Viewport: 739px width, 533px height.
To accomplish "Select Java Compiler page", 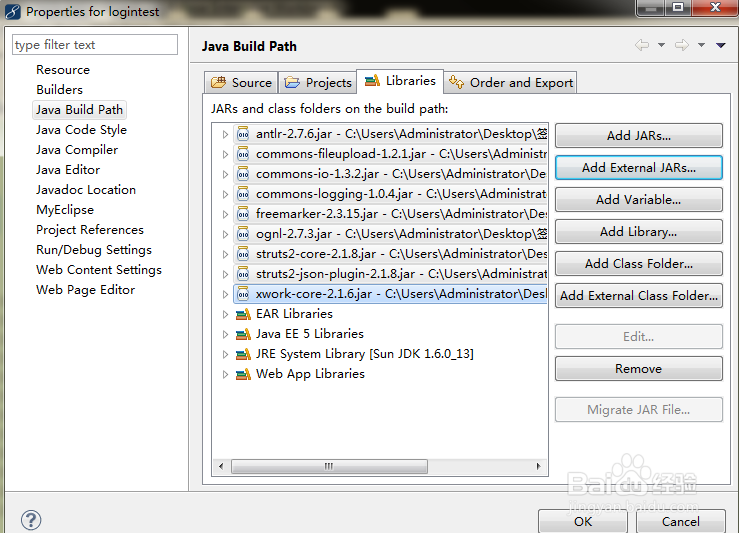I will [77, 150].
